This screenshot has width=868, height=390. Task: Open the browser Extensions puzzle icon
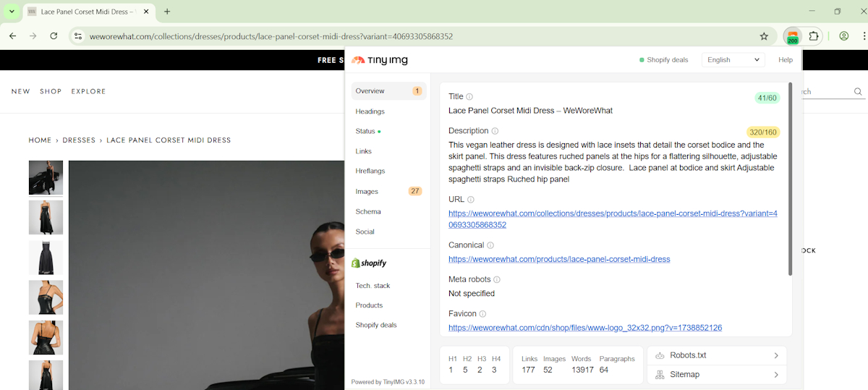coord(814,36)
